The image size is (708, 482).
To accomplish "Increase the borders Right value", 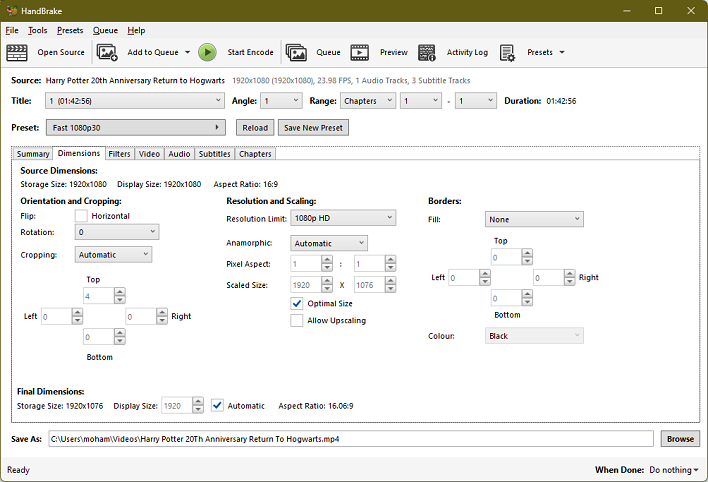I will [570, 273].
